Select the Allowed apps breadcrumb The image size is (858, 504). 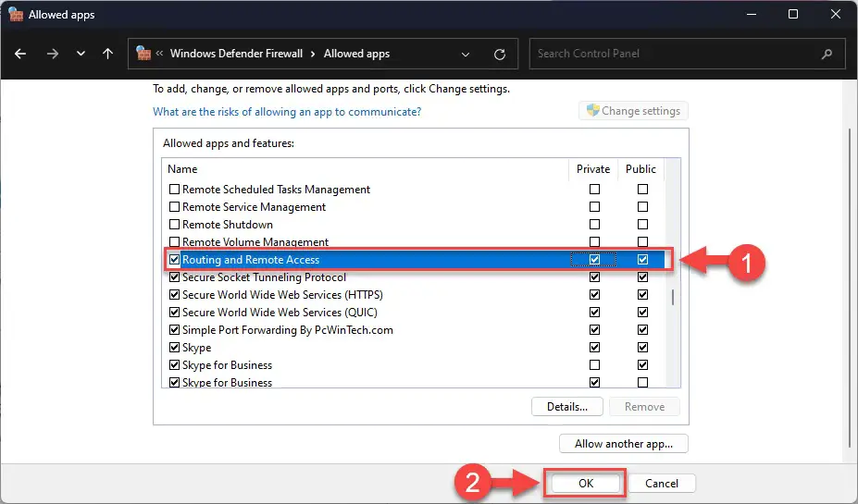(x=356, y=54)
